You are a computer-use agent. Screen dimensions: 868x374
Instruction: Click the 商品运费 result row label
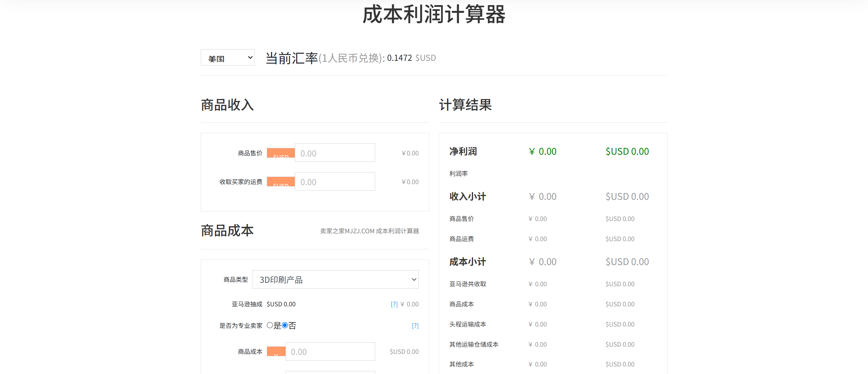pyautogui.click(x=462, y=239)
